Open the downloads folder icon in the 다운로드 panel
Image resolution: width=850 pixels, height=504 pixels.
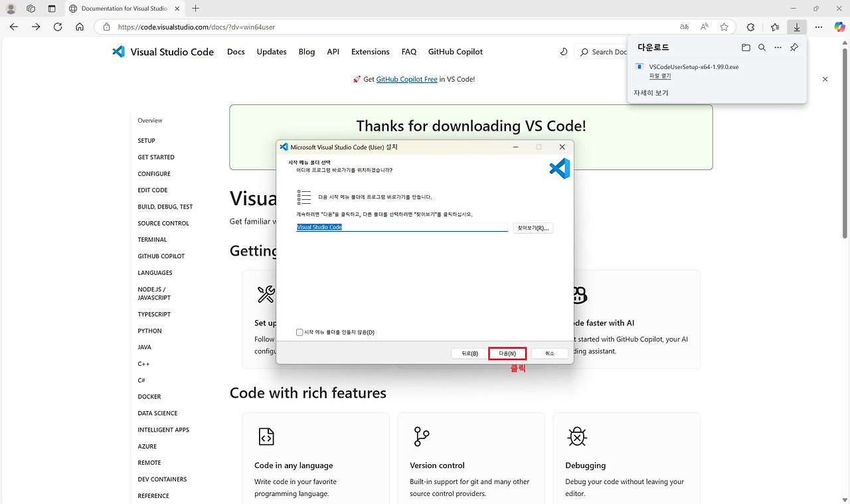(x=746, y=47)
